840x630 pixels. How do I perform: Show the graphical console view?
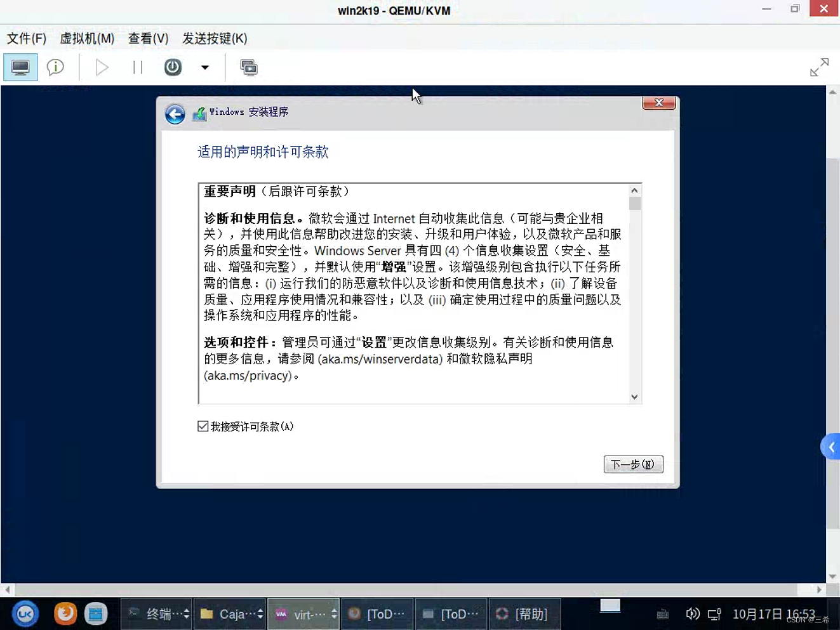20,67
